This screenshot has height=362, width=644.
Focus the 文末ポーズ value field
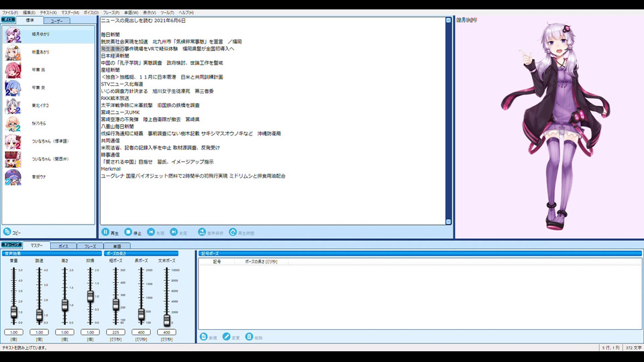[x=166, y=332]
